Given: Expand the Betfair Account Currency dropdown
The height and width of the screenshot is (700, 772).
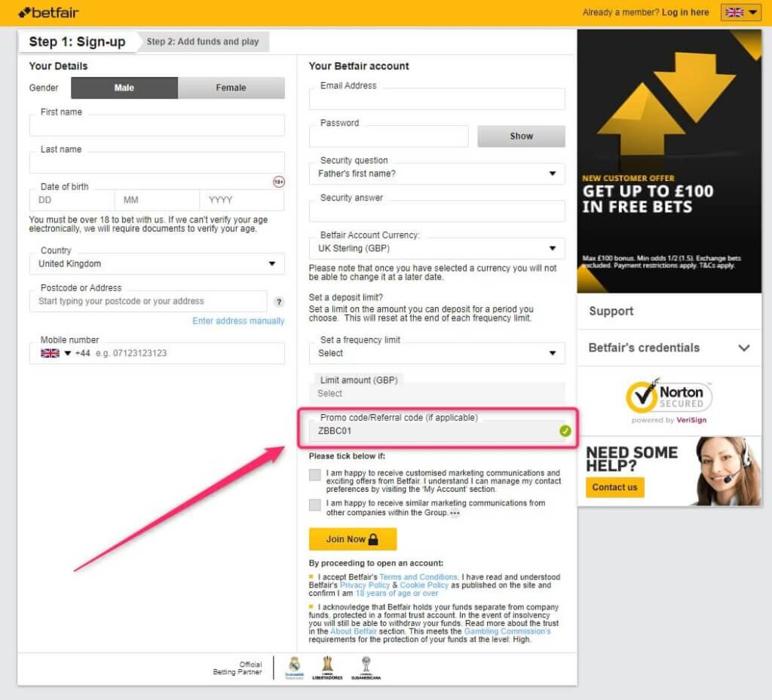Looking at the screenshot, I should click(x=437, y=248).
